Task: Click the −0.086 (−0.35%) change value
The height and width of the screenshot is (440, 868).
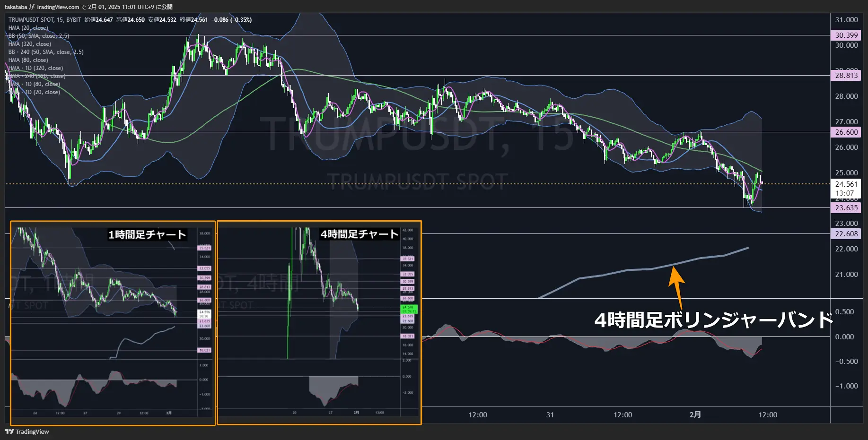Action: coord(232,20)
